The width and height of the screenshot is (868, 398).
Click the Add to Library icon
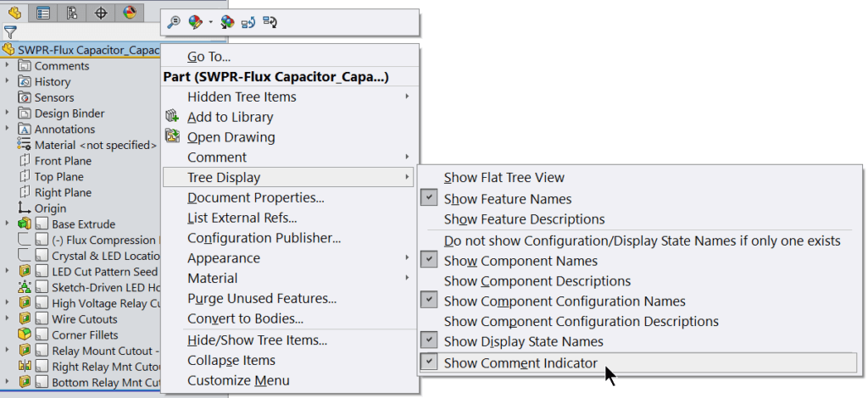coord(173,117)
